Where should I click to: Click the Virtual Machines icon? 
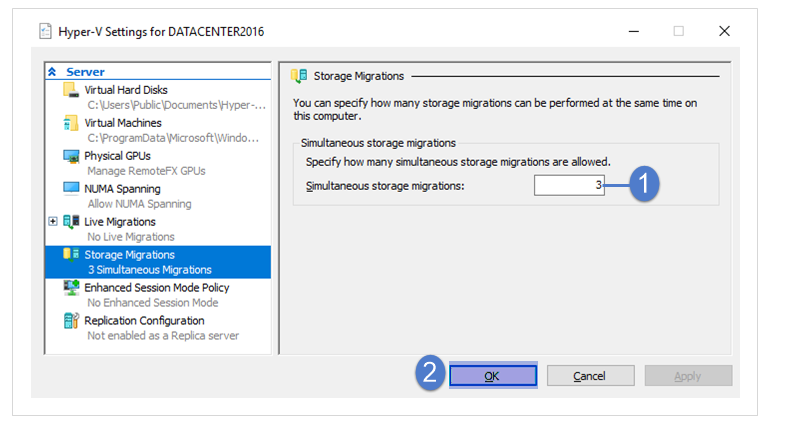[x=71, y=123]
